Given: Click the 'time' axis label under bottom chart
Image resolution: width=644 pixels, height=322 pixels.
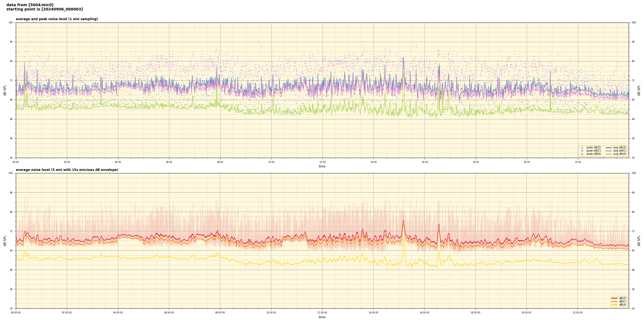Looking at the screenshot, I should 322,317.
